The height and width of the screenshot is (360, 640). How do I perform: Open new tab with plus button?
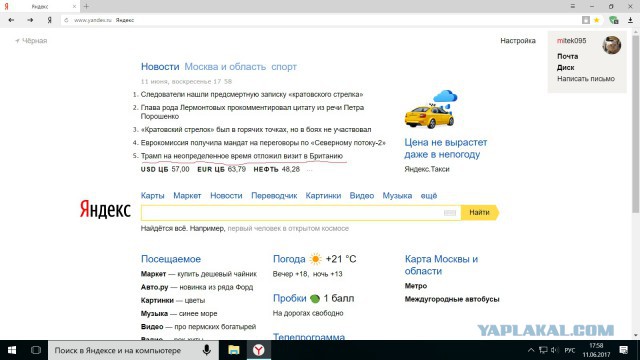point(86,7)
